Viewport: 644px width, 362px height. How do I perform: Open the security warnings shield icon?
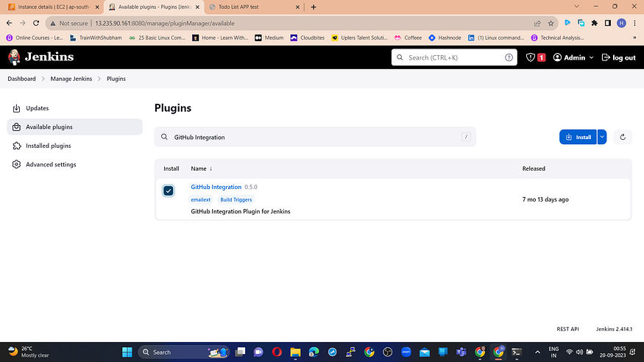tap(530, 57)
